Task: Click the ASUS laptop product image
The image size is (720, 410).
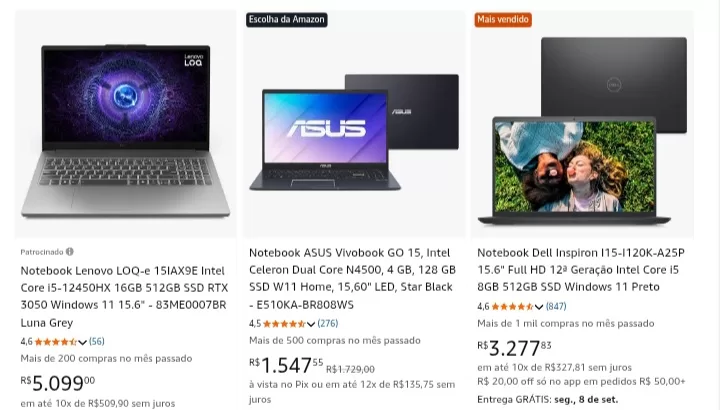Action: 353,128
